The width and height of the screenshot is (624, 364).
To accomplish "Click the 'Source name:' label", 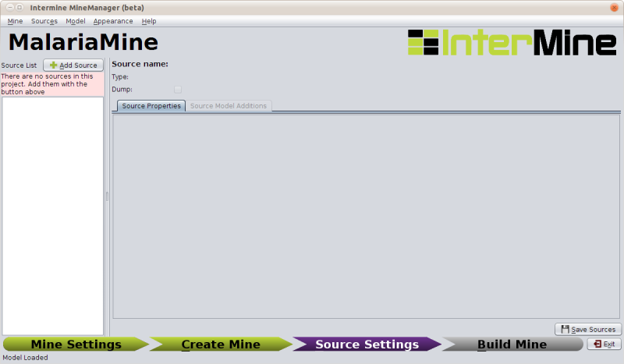I will click(140, 64).
